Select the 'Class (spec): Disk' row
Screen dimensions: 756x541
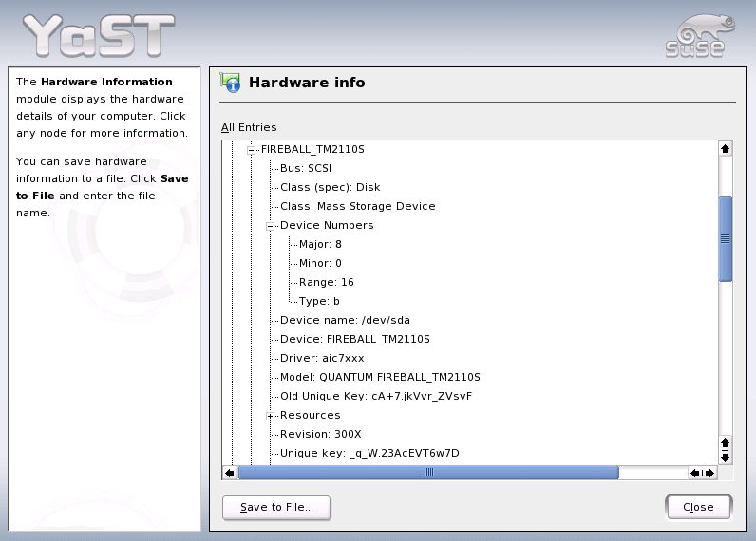(330, 187)
